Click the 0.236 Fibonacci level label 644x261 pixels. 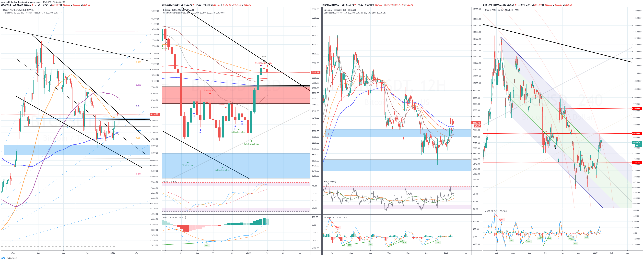pyautogui.click(x=139, y=62)
